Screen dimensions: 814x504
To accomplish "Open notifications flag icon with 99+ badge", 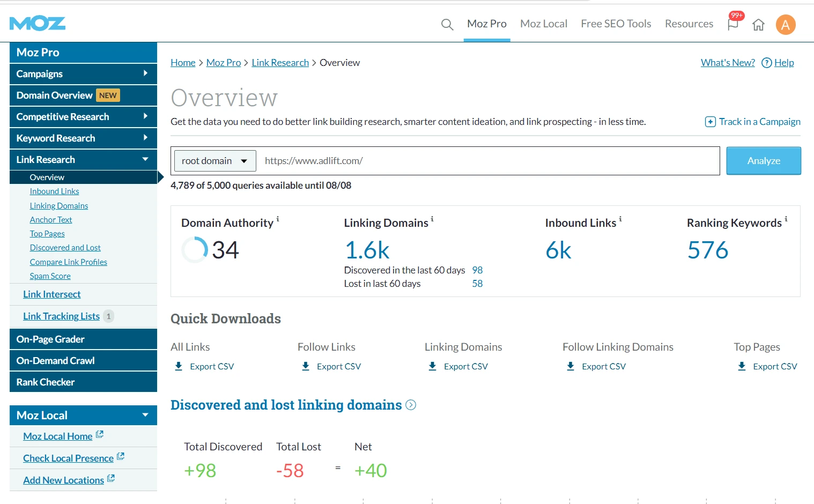I will click(733, 24).
